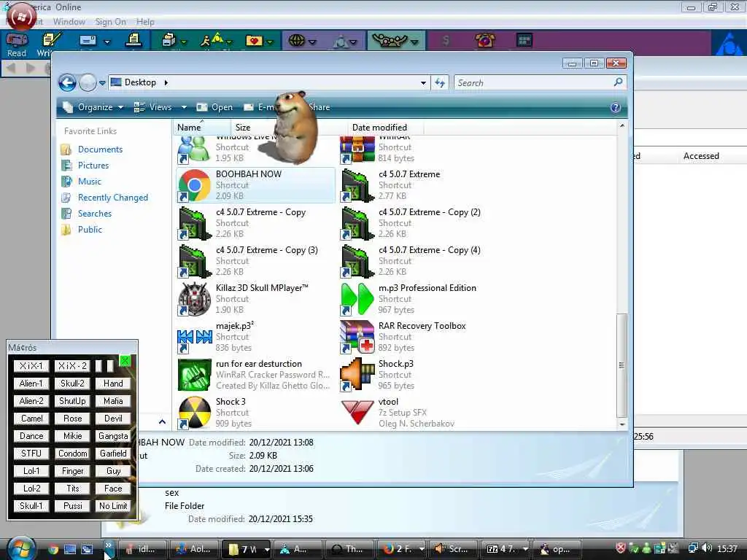This screenshot has width=747, height=560.
Task: Open the Pictures favorite link
Action: (93, 166)
